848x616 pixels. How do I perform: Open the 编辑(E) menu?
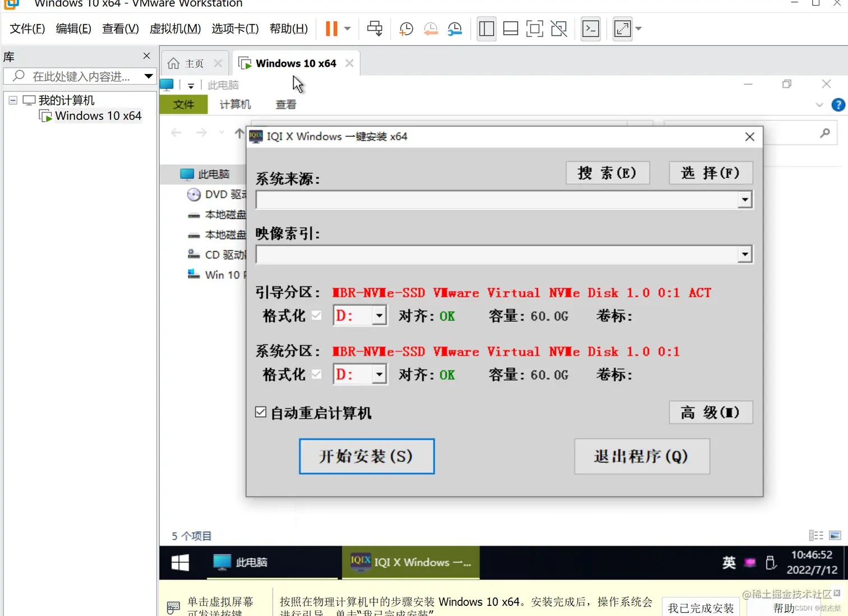73,29
